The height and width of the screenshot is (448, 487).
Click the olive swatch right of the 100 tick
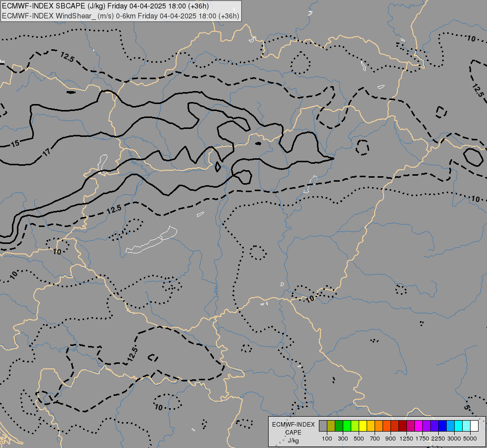331,426
